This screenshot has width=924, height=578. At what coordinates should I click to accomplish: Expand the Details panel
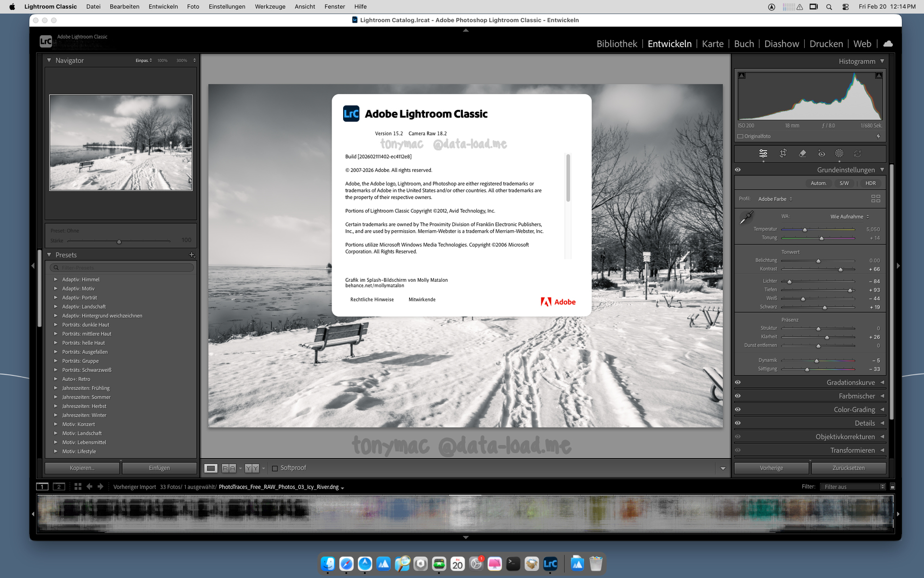[864, 423]
